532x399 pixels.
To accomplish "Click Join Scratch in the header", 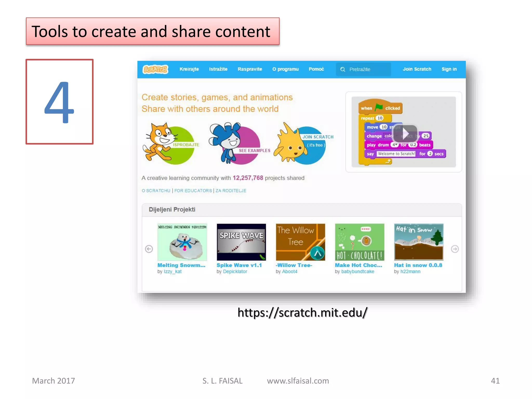I will (417, 69).
